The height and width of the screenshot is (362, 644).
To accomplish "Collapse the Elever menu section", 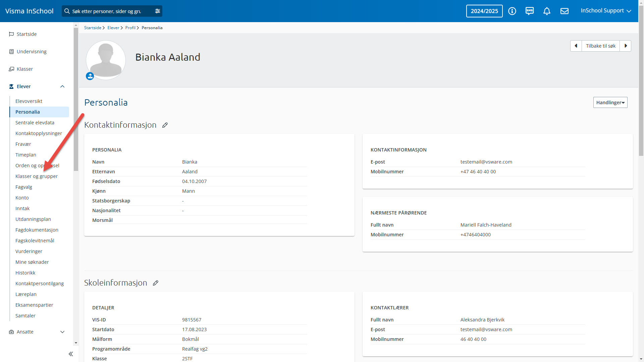I will coord(62,86).
